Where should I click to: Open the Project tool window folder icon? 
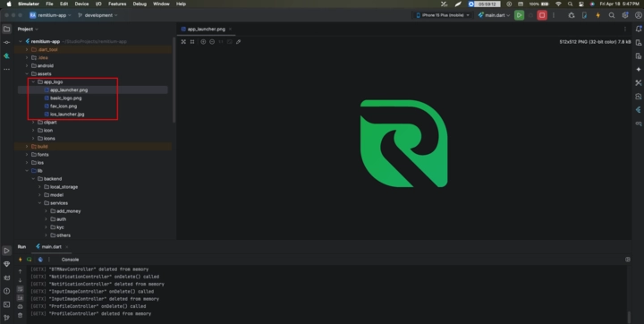coord(6,29)
